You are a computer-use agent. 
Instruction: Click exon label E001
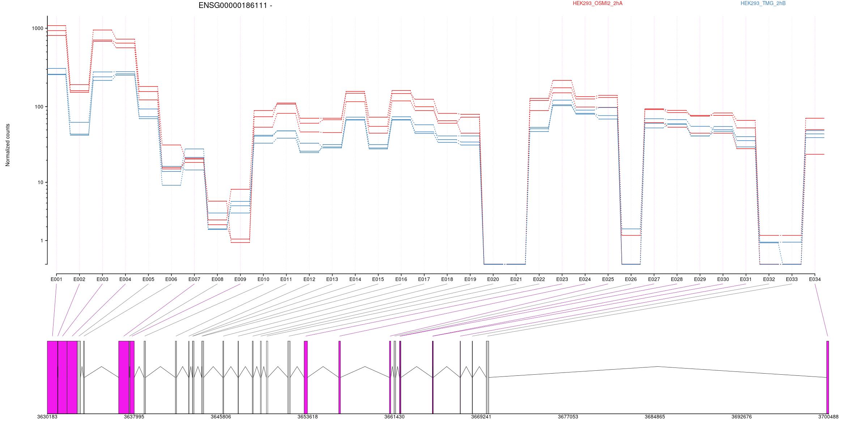(x=56, y=279)
